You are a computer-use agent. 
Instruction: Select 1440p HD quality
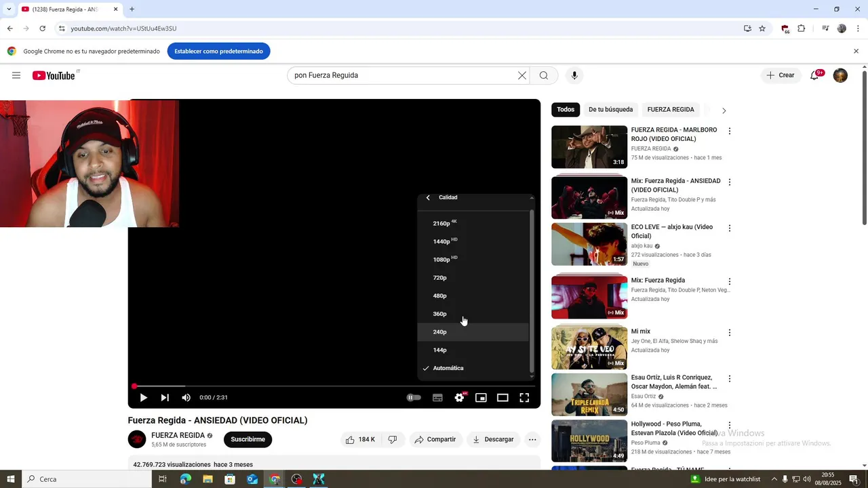(473, 241)
